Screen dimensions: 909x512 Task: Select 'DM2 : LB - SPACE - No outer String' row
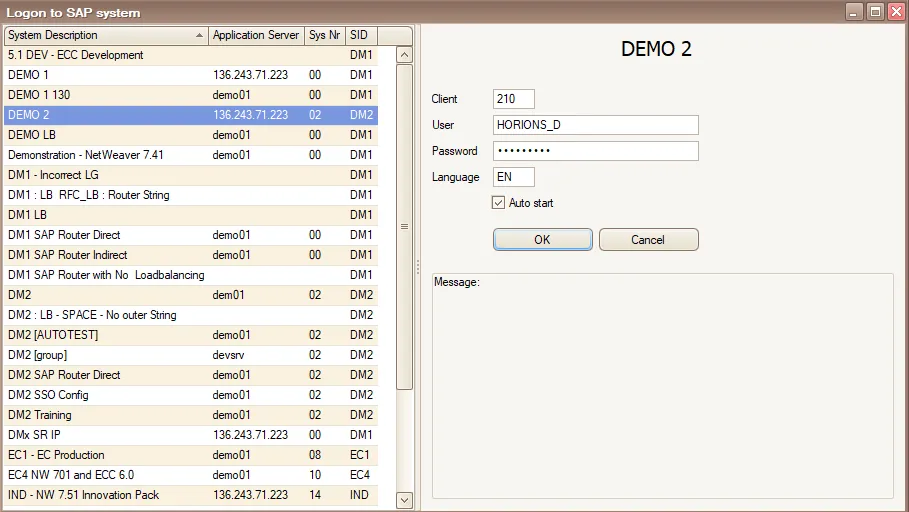tap(191, 315)
